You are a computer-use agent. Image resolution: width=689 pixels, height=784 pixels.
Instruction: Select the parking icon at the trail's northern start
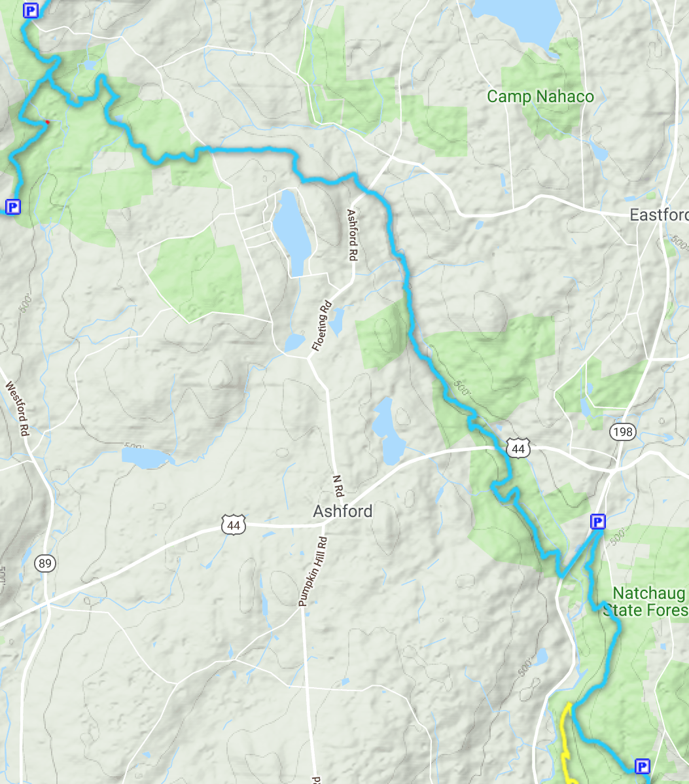[31, 10]
